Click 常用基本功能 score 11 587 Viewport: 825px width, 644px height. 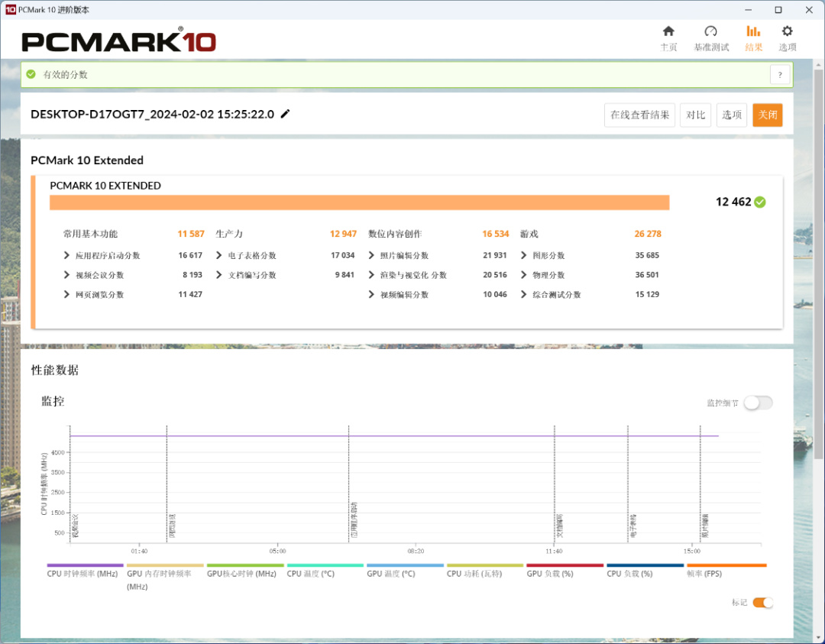[190, 234]
